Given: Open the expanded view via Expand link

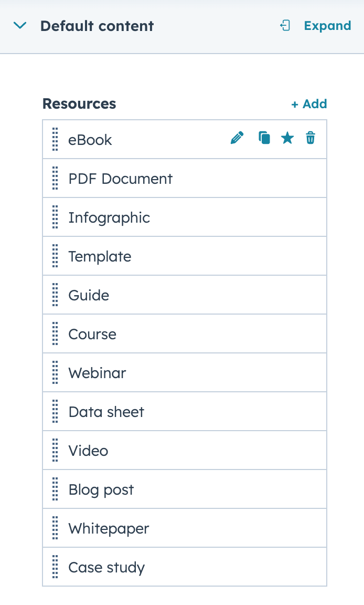Looking at the screenshot, I should pos(327,25).
